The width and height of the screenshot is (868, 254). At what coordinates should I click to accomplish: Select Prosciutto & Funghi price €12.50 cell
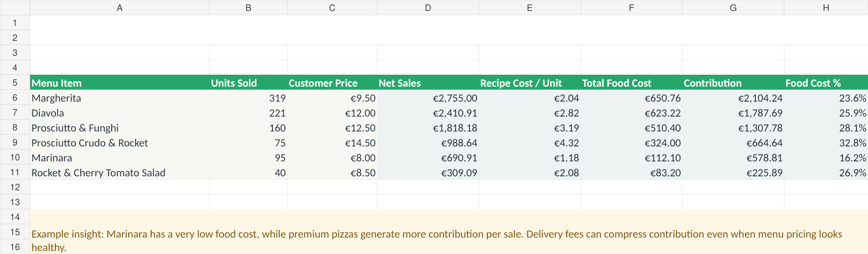point(332,127)
